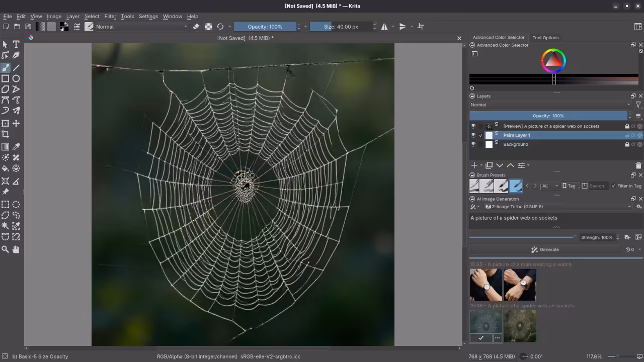Select the fourth brush preset thumbnail
The image size is (644, 362).
516,186
